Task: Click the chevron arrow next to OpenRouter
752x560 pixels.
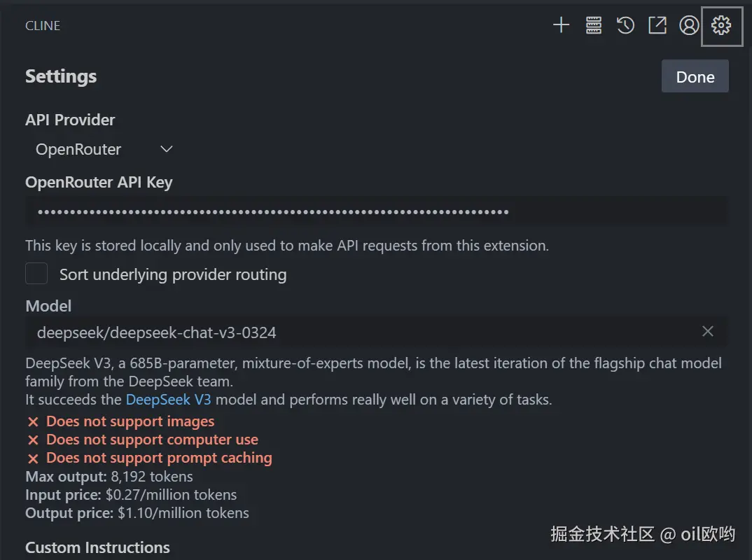Action: tap(166, 149)
